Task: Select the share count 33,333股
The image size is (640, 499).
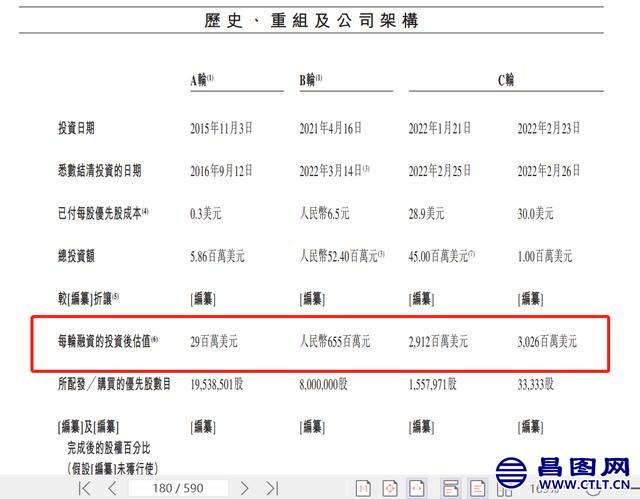Action: tap(536, 384)
